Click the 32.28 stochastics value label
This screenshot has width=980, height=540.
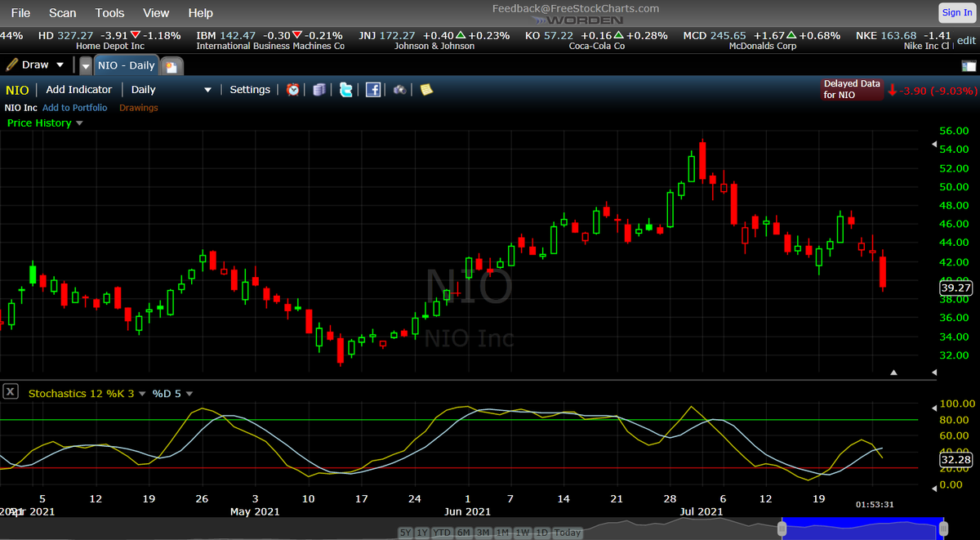(x=955, y=460)
